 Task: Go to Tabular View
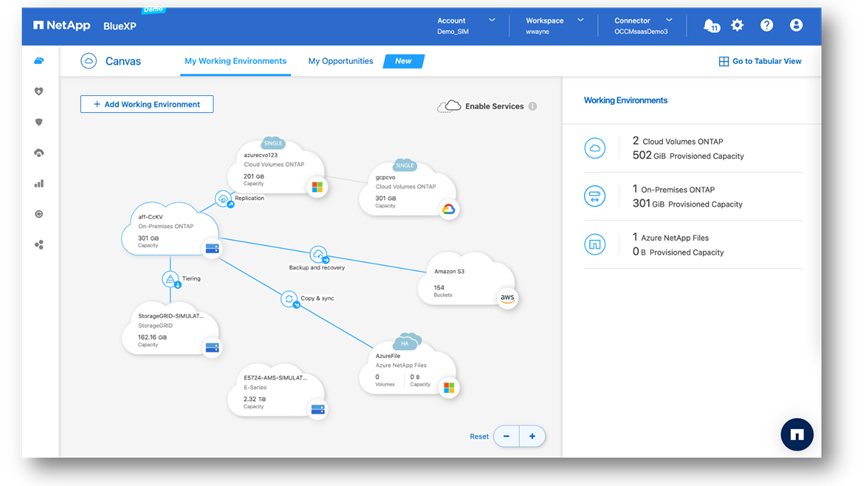click(x=760, y=61)
